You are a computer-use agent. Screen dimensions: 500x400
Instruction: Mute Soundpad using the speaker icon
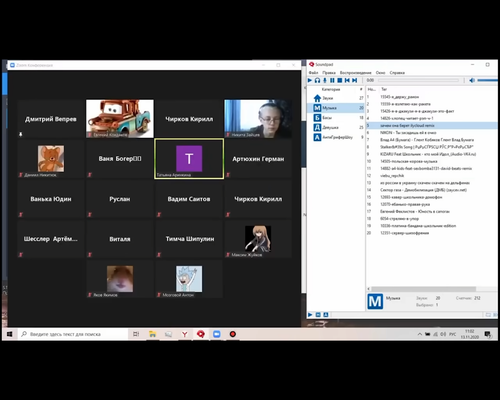coord(472,80)
